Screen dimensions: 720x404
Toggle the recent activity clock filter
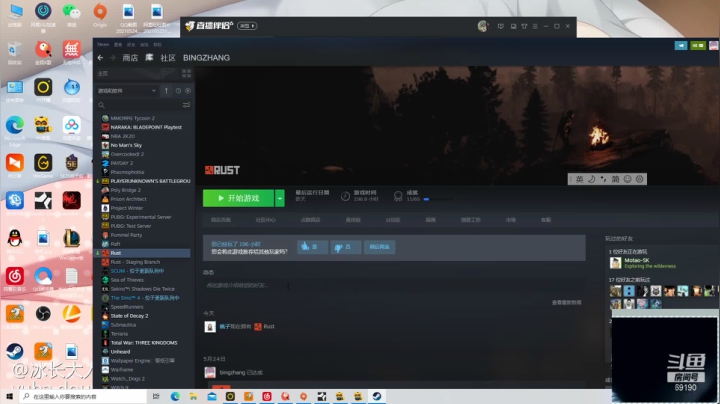178,91
